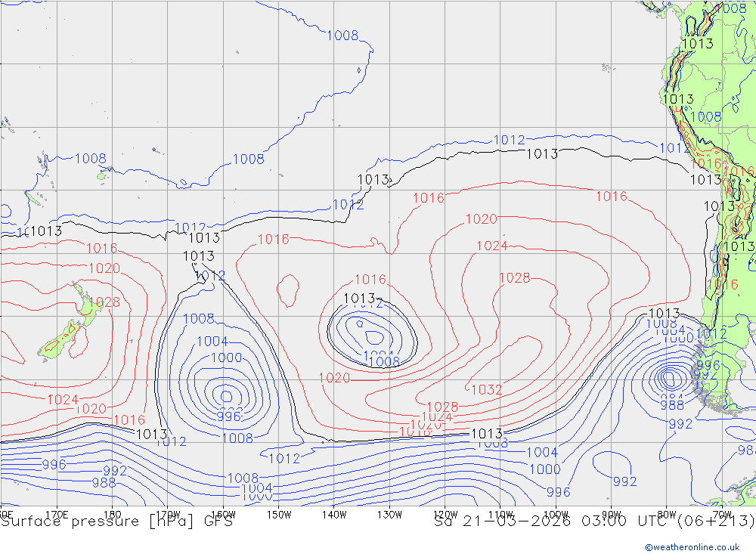The width and height of the screenshot is (756, 554).
Task: Click the red 1020 label under the 1016 label in the upper right
Action: (481, 219)
